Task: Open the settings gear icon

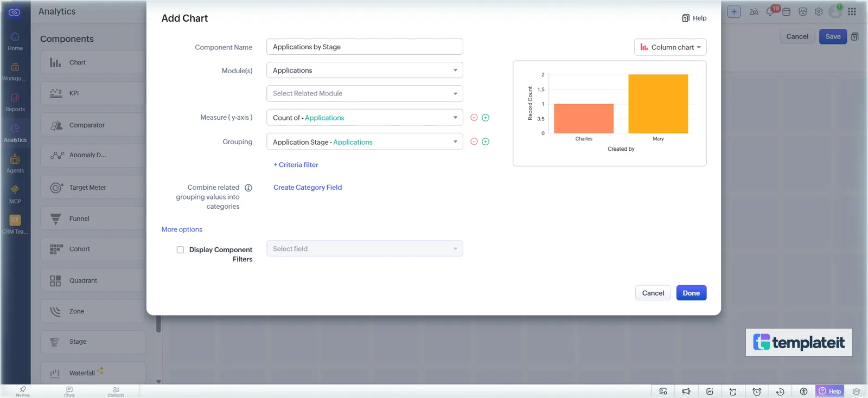Action: pos(819,11)
